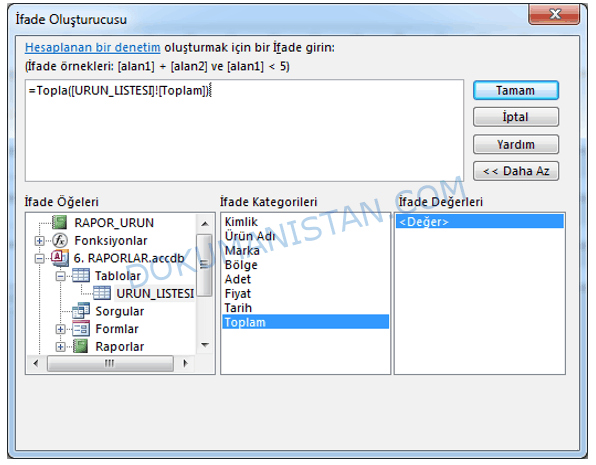Expand the Raporlar tree node
Screen dimensions: 596x465
click(x=60, y=347)
